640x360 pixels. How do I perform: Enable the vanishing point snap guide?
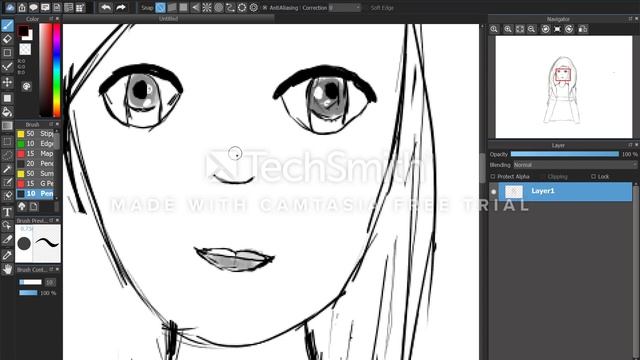point(196,7)
